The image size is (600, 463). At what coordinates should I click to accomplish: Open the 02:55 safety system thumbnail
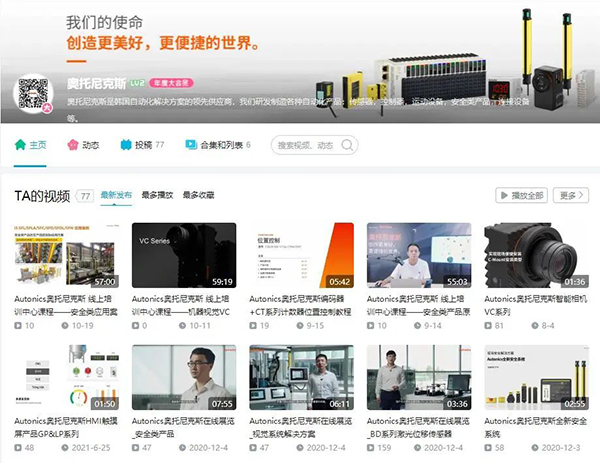pos(536,377)
